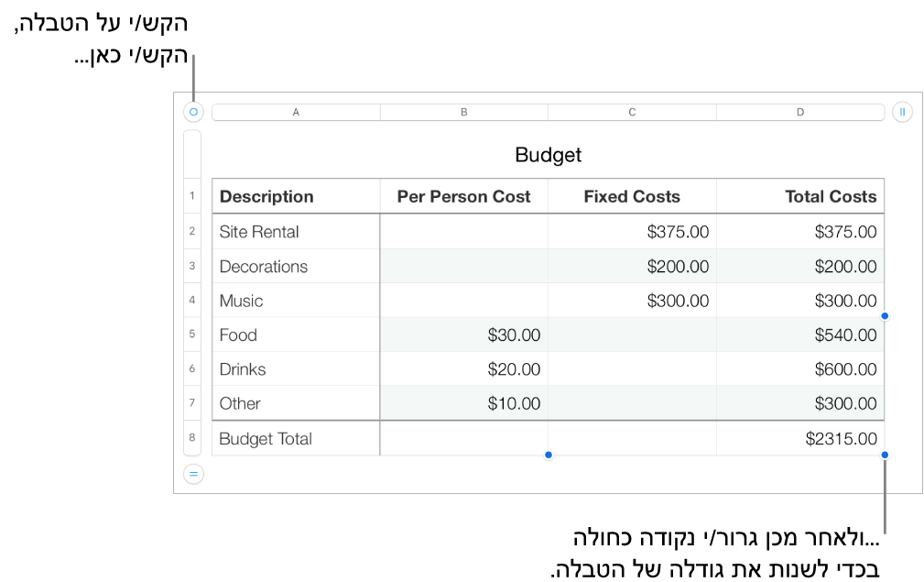Select the Budget Total cell
Image resolution: width=924 pixels, height=582 pixels.
pos(296,438)
